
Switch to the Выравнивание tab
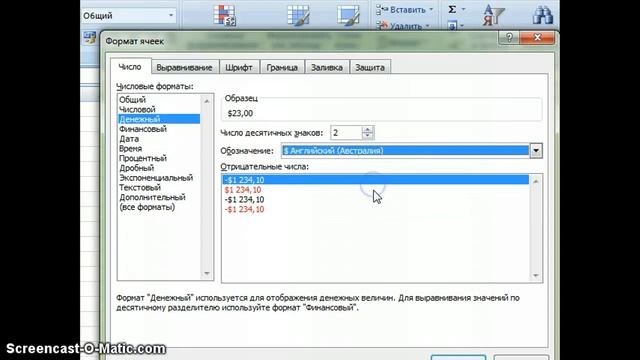[x=184, y=67]
